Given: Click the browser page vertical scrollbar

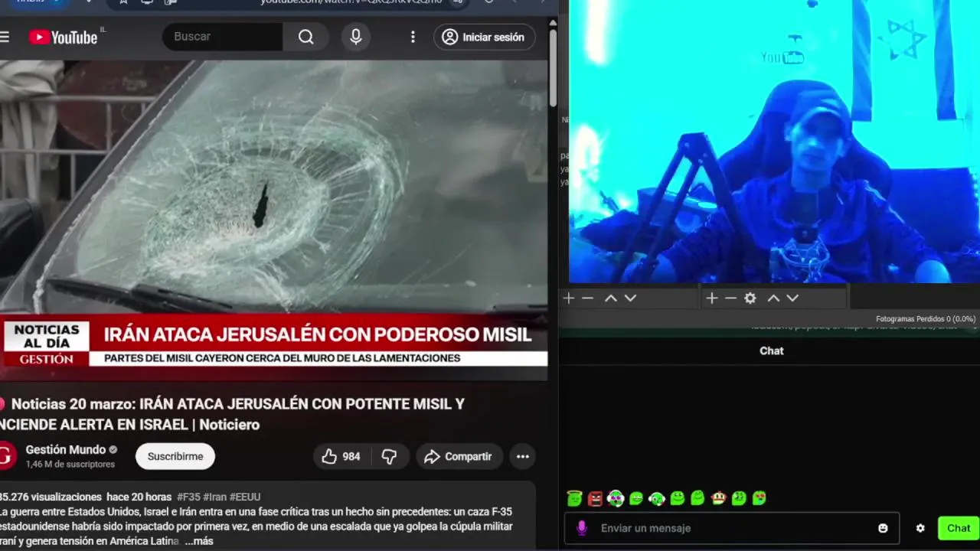Looking at the screenshot, I should coord(553,69).
